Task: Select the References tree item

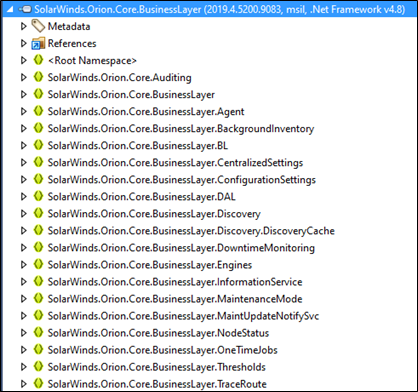Action: point(72,43)
